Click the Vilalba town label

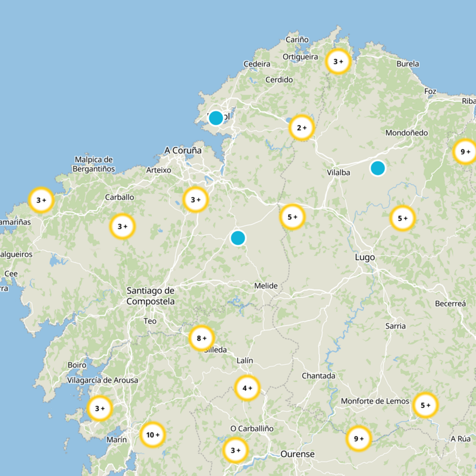[x=339, y=173]
